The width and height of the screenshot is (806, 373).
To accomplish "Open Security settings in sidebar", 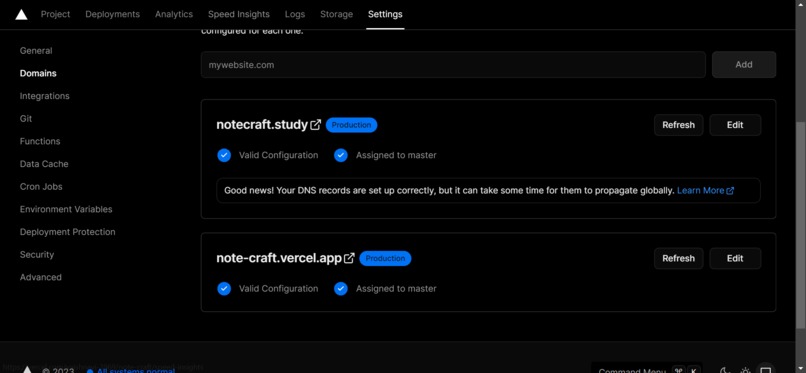I will [x=36, y=254].
